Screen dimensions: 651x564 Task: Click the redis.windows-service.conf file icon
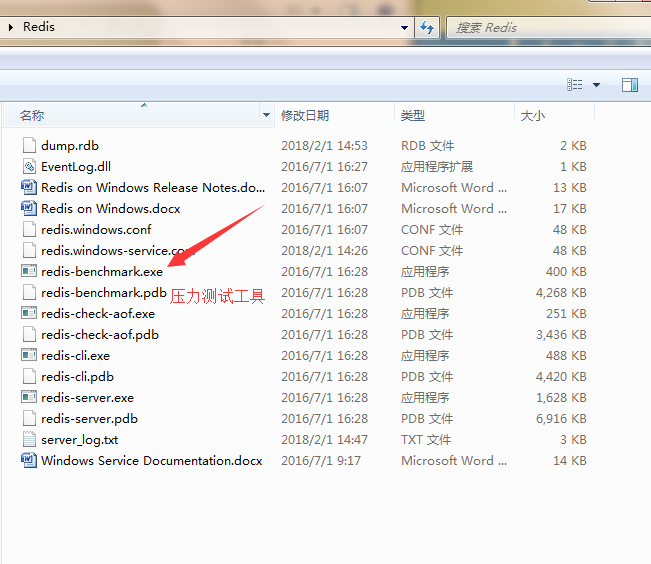click(29, 250)
